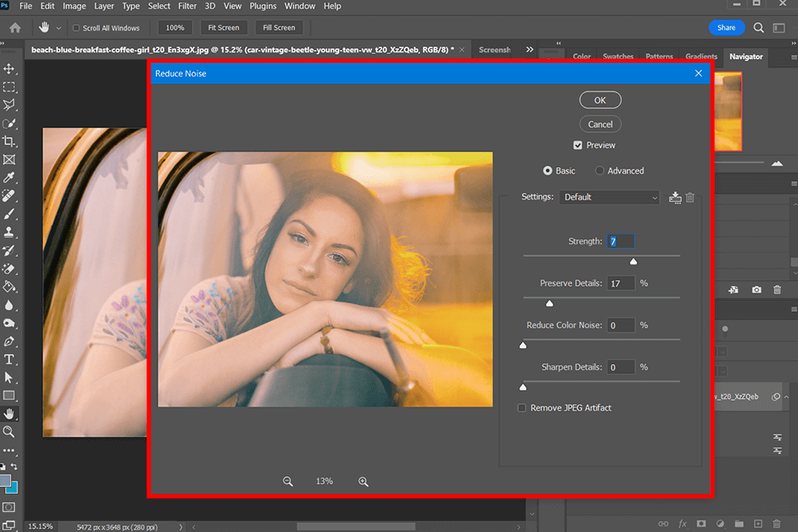Open Image menu
The width and height of the screenshot is (798, 532).
click(x=74, y=6)
